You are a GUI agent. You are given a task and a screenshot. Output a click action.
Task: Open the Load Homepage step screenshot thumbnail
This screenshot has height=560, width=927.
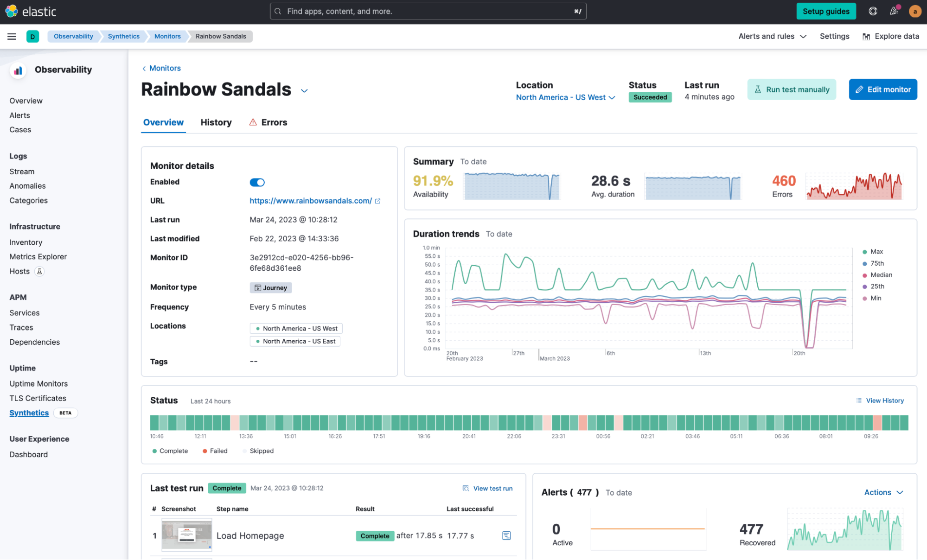point(186,535)
